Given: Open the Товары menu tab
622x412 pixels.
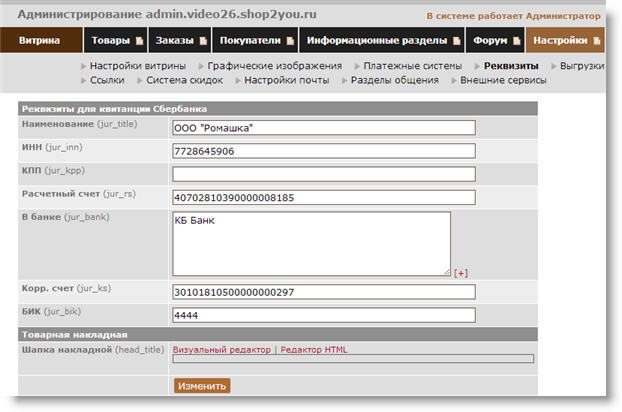Looking at the screenshot, I should 116,40.
